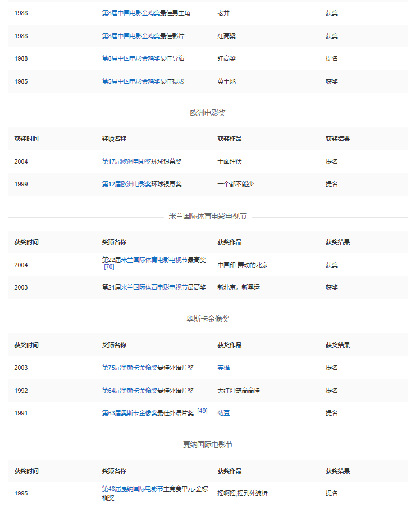Open the 第8届中国电影金鸡奖 link for 最佳导演

[x=131, y=58]
